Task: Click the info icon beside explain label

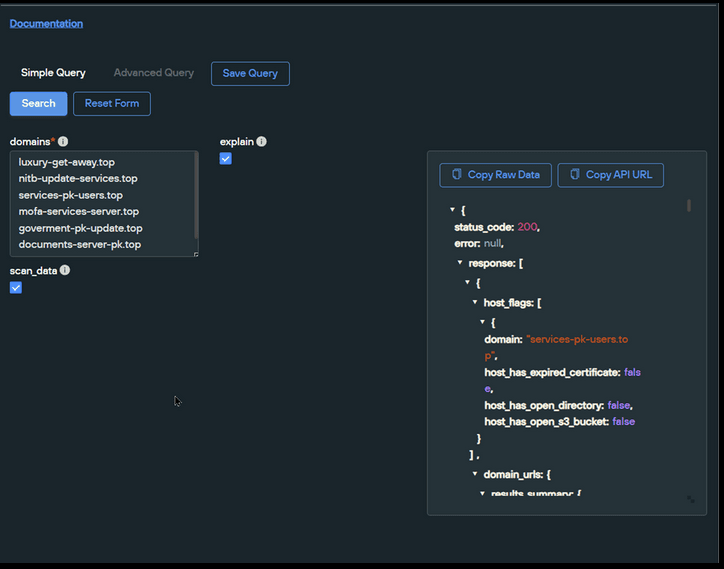Action: pos(261,142)
